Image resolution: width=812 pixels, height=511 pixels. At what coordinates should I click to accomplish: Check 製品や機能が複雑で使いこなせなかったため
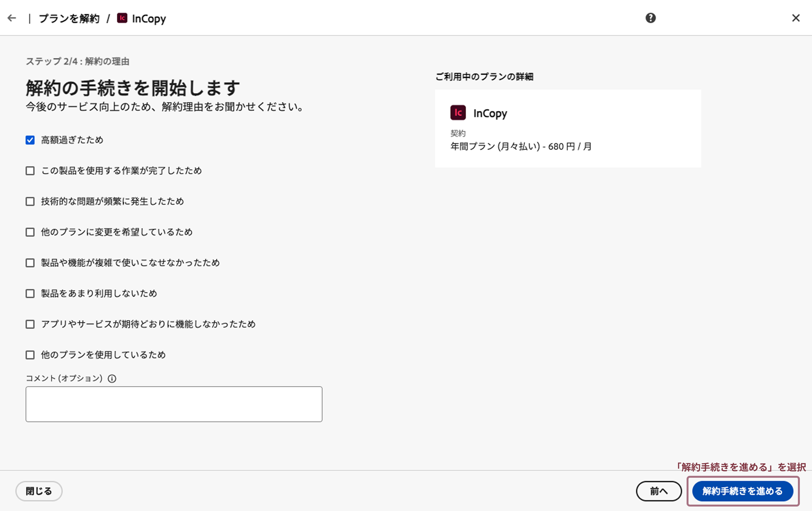click(30, 263)
